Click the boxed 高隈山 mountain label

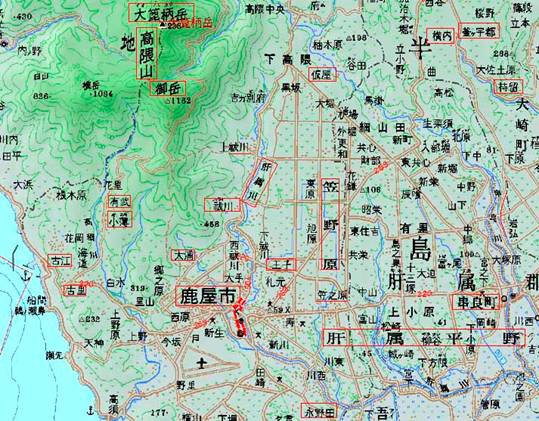coord(147,53)
